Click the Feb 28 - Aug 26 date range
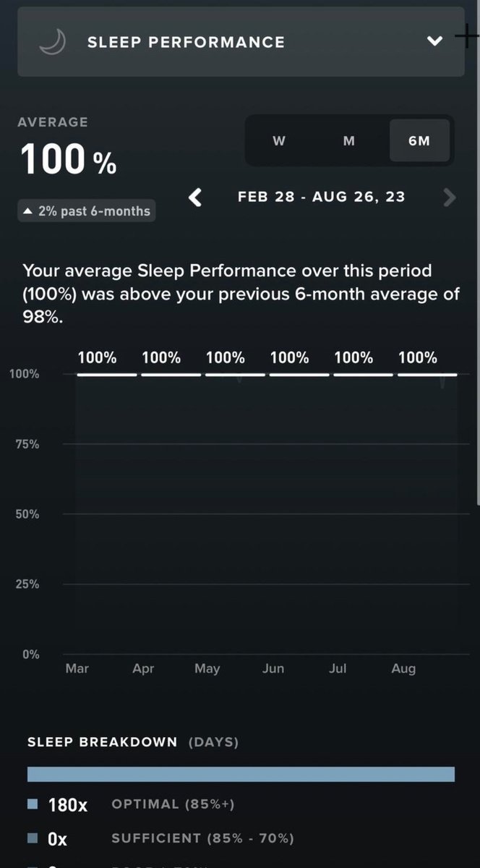 click(322, 197)
